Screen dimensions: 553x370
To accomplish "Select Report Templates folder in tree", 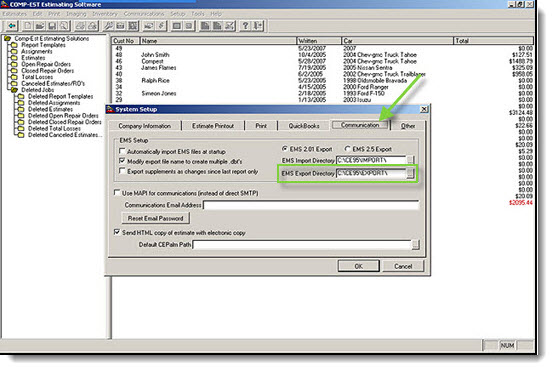I will (x=43, y=45).
